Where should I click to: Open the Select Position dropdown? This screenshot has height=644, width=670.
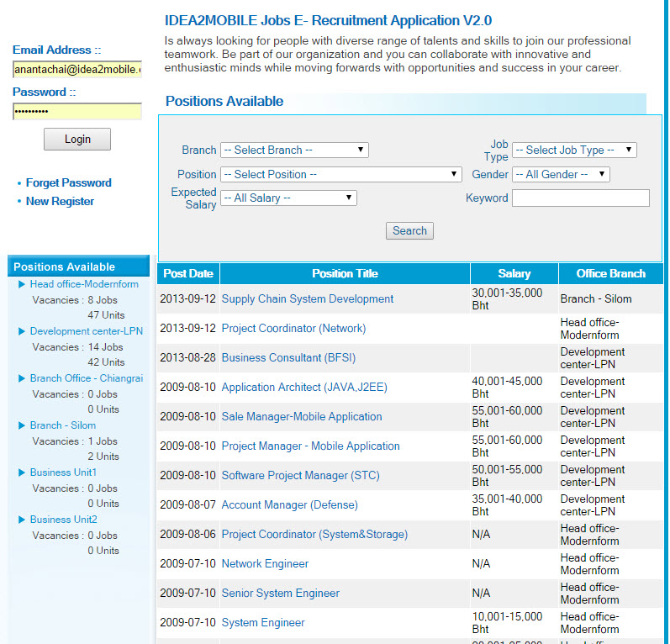(x=341, y=174)
